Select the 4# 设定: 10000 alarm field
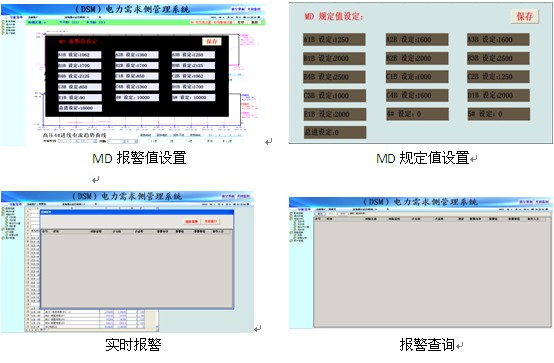Viewport: 554px width, 363px height. click(x=137, y=97)
